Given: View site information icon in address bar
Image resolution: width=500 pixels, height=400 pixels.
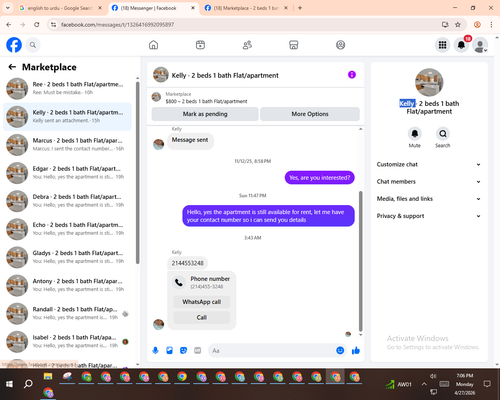Looking at the screenshot, I should tap(53, 24).
